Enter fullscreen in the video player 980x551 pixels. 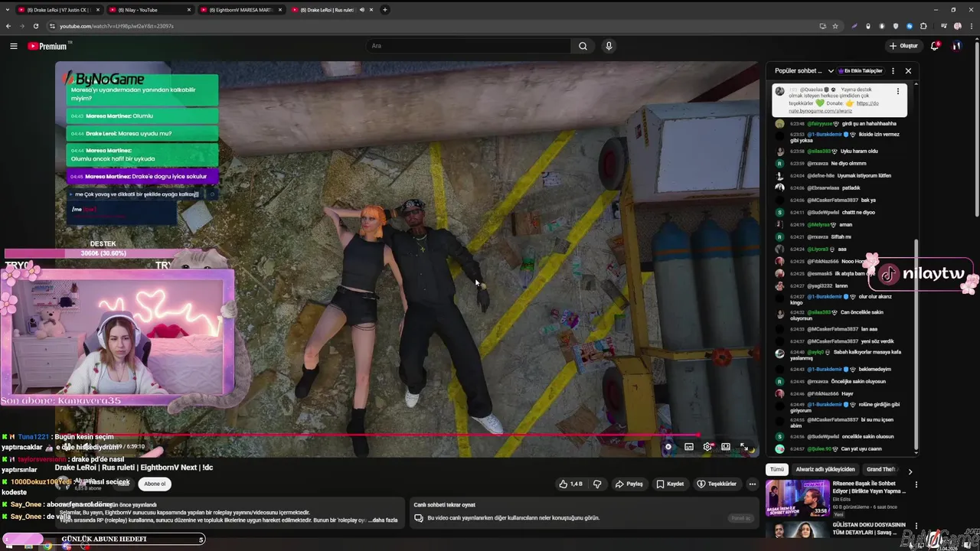point(744,447)
